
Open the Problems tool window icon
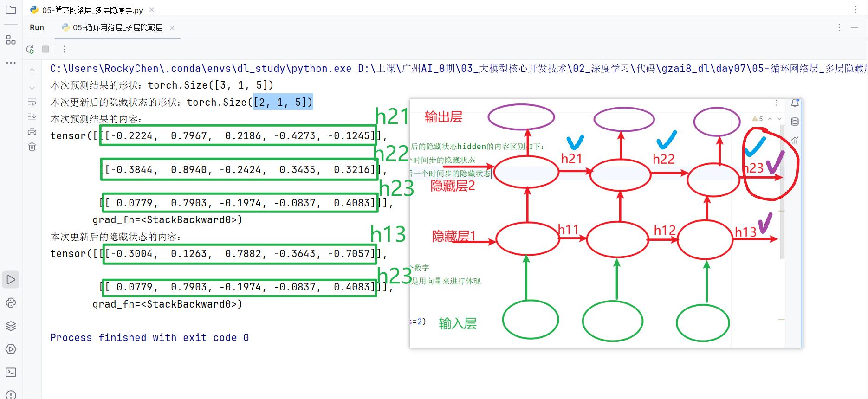(11, 394)
